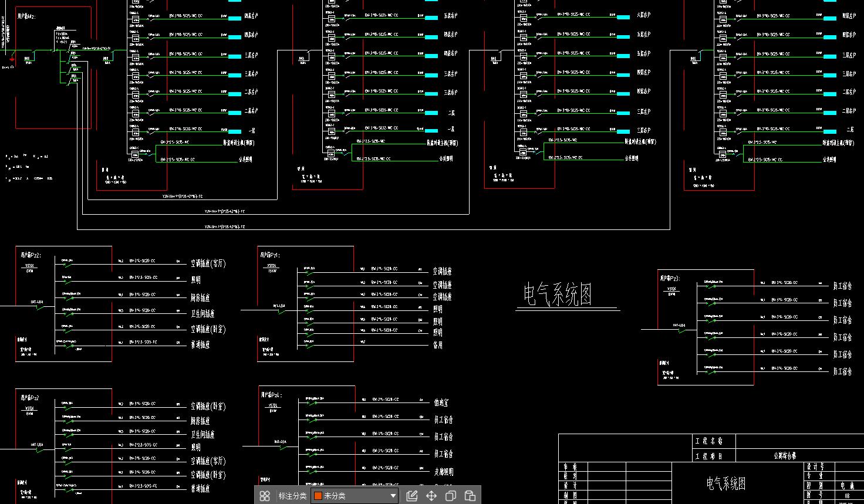
Task: Click the edit annotation pencil icon
Action: [x=411, y=496]
